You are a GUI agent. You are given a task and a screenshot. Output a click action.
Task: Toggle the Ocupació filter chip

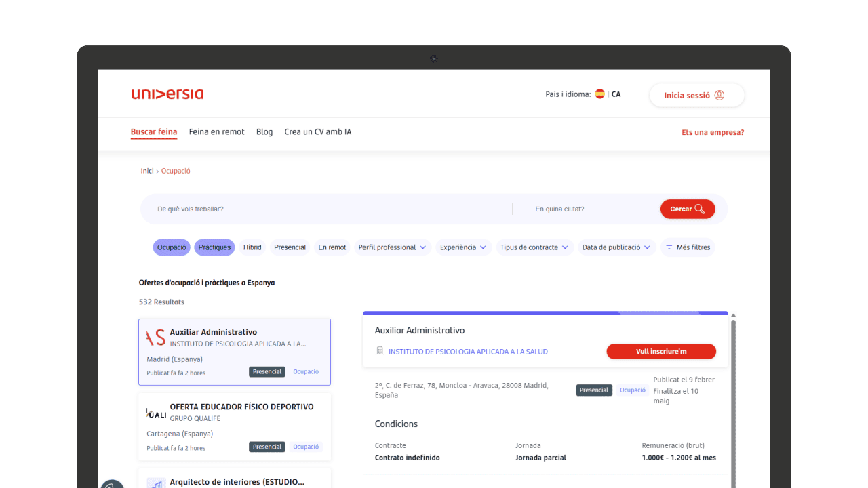(172, 247)
